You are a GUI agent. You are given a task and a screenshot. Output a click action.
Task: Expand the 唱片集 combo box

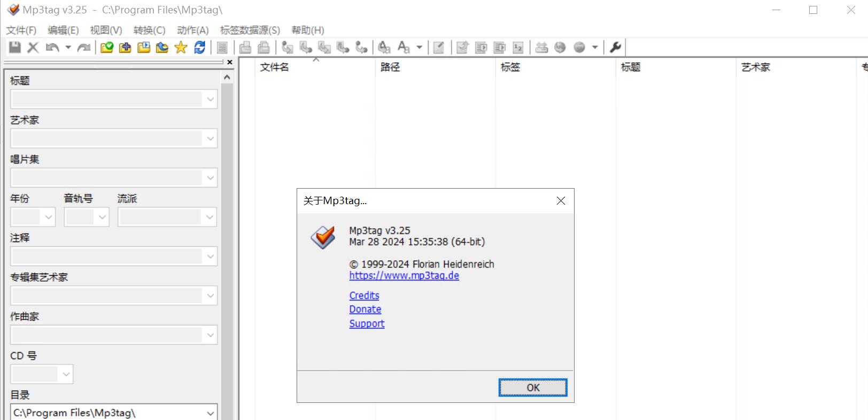point(210,178)
